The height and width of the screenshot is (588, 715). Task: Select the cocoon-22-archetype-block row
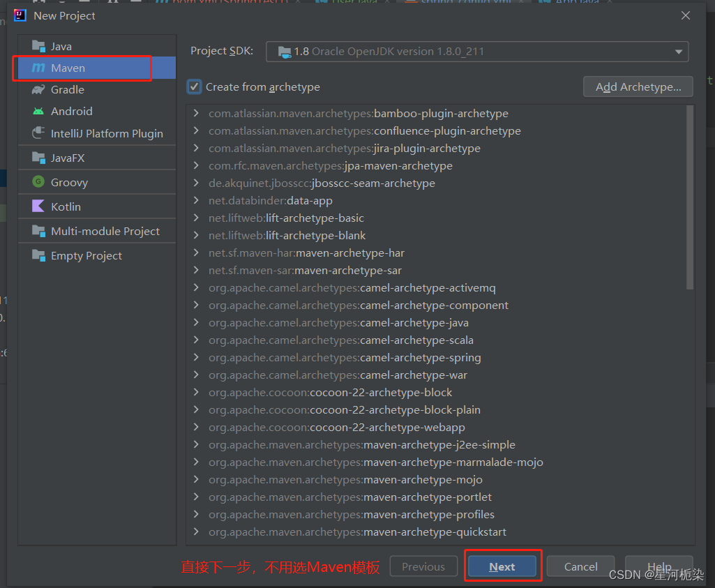(x=435, y=392)
